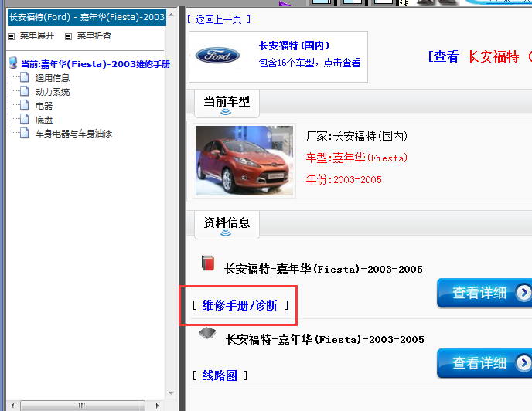Open 车身电器与车身油漆 tree item
The image size is (532, 411).
[x=73, y=134]
